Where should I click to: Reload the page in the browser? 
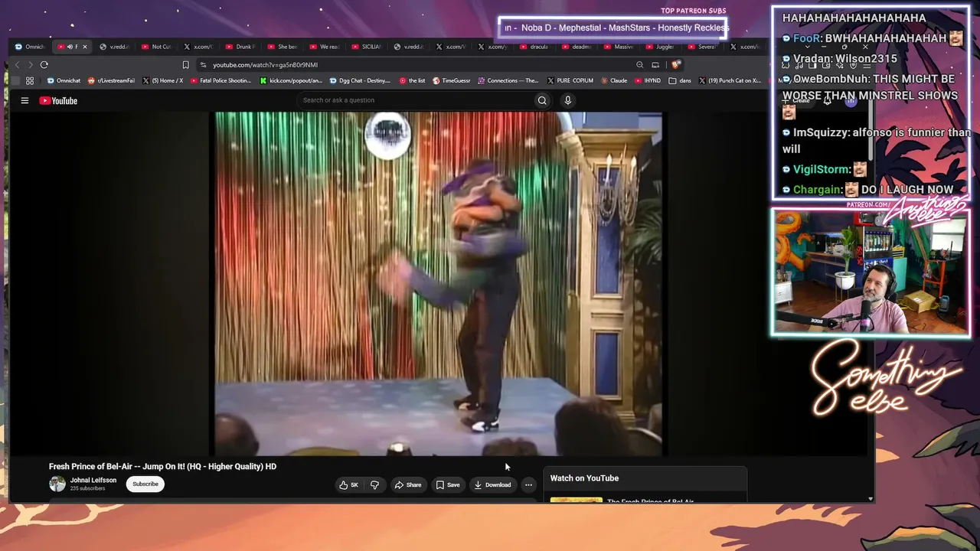(44, 65)
